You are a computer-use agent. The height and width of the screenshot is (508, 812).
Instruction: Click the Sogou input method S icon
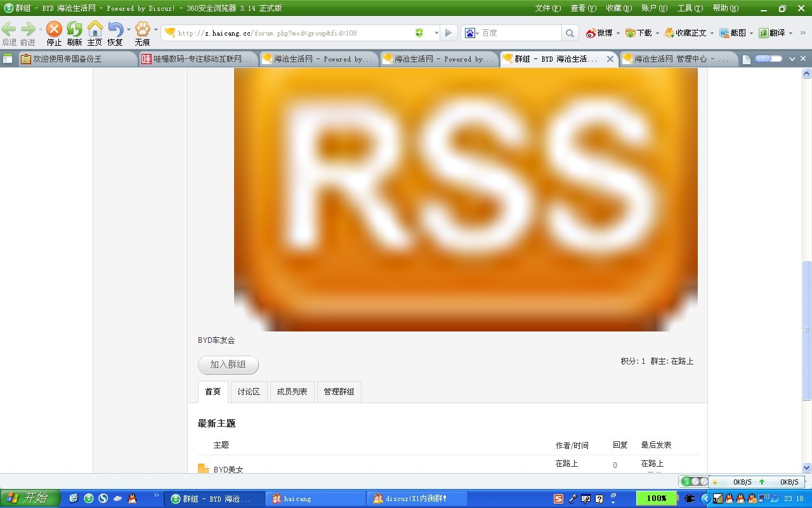558,498
